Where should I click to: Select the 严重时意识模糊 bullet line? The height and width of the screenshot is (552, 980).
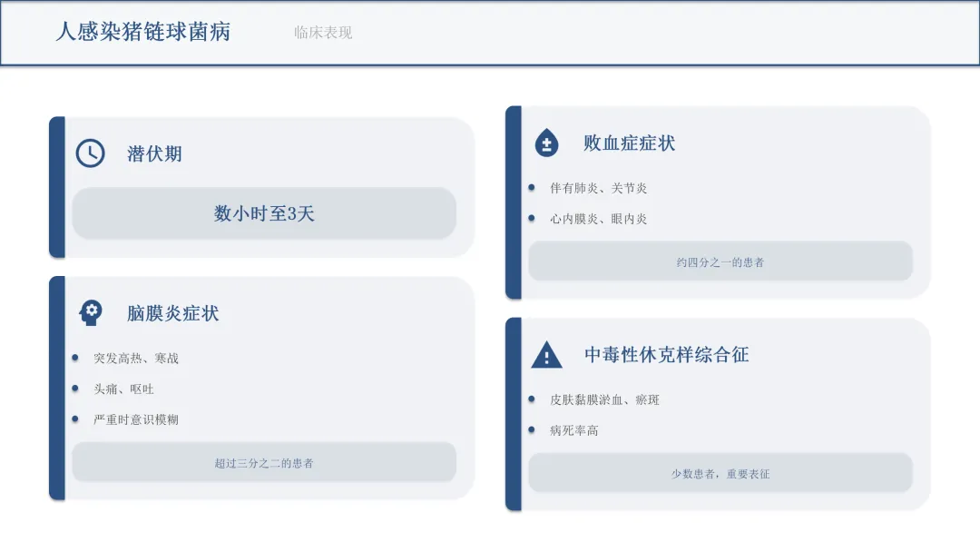[x=136, y=420]
